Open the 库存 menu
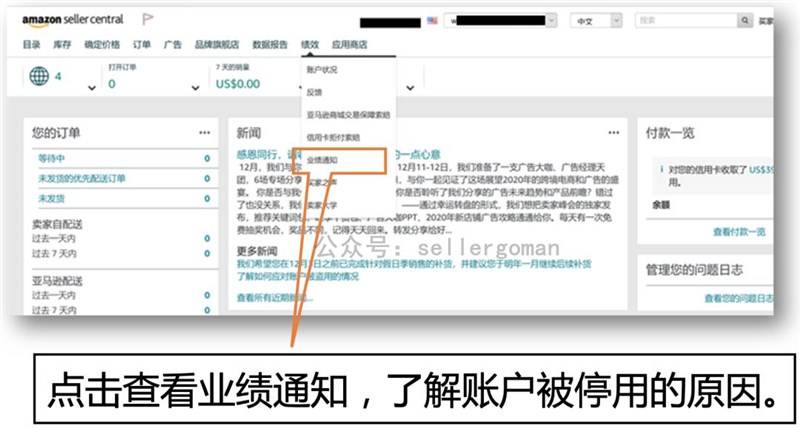The width and height of the screenshot is (800, 428). (62, 45)
